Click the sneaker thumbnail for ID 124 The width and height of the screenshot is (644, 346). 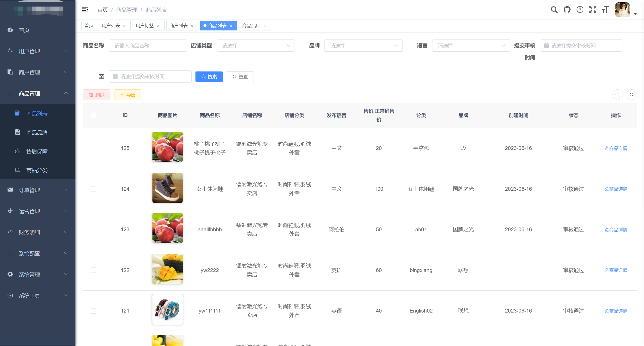pos(168,188)
